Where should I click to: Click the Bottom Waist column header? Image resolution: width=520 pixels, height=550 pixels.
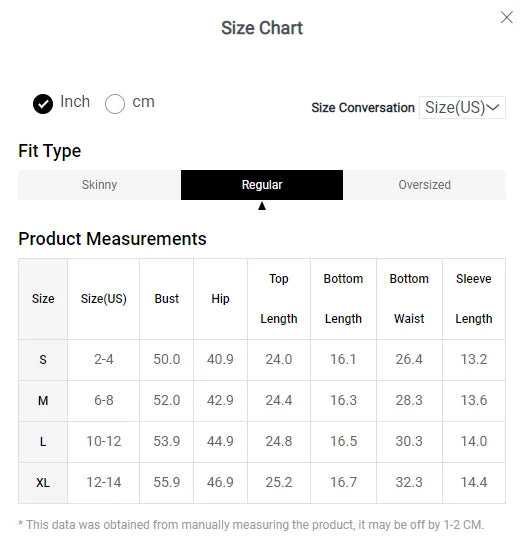click(x=409, y=299)
